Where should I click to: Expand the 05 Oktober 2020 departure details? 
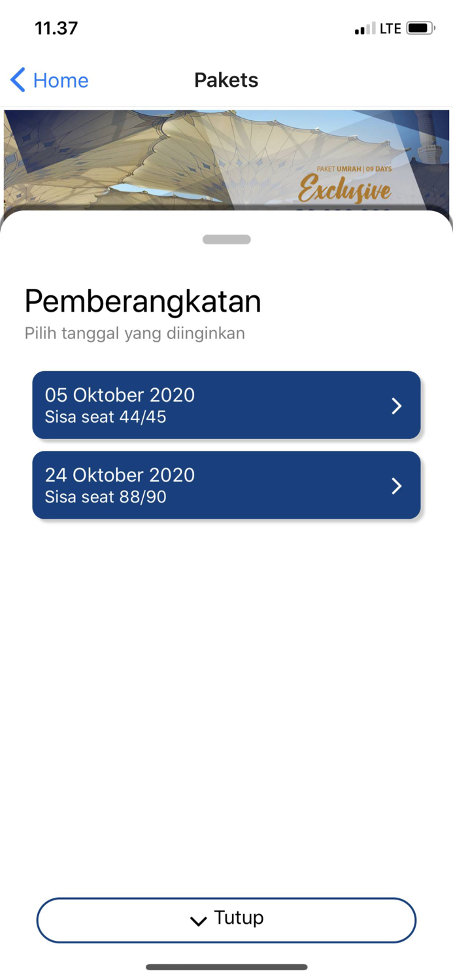tap(226, 405)
